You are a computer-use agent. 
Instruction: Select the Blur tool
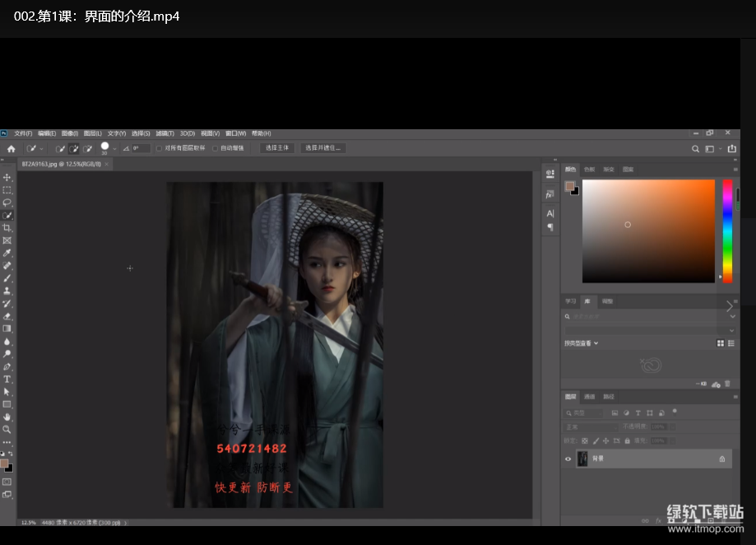(x=7, y=342)
